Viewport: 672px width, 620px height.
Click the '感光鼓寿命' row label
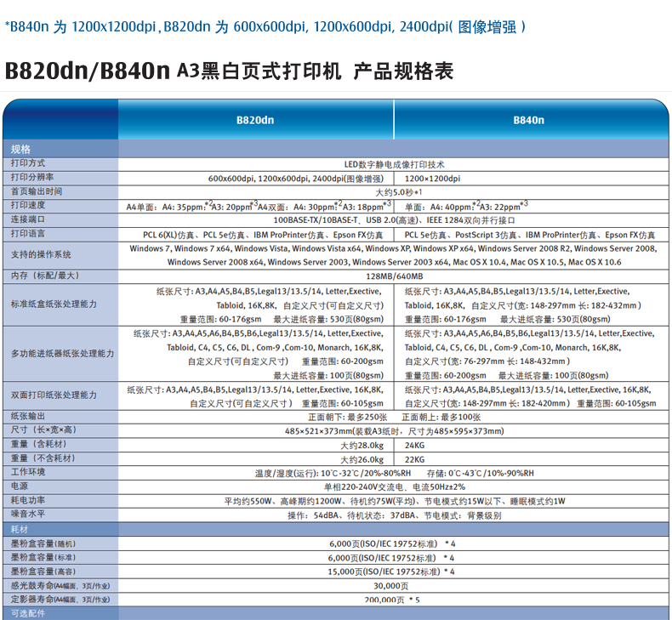(60, 586)
